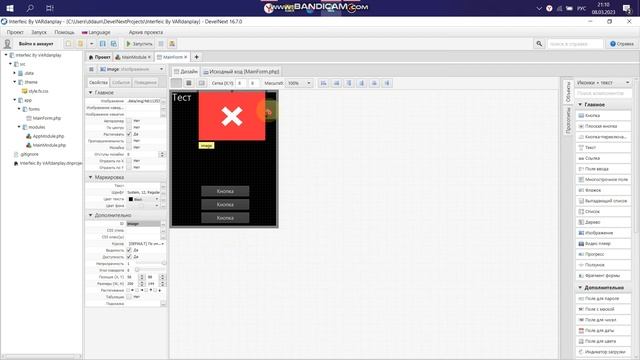Select the Ссылка component in palette
The height and width of the screenshot is (360, 640).
tap(603, 158)
